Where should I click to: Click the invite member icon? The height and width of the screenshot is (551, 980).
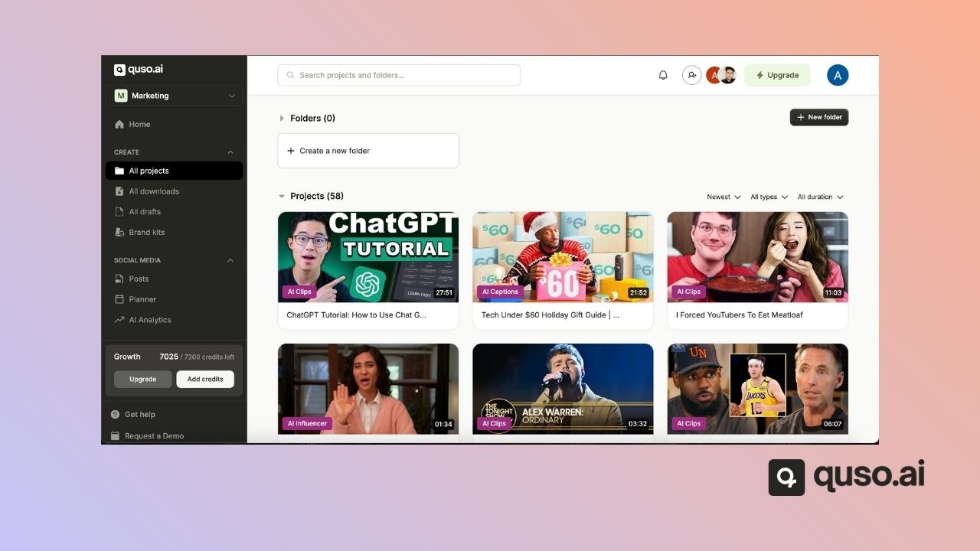pos(692,75)
